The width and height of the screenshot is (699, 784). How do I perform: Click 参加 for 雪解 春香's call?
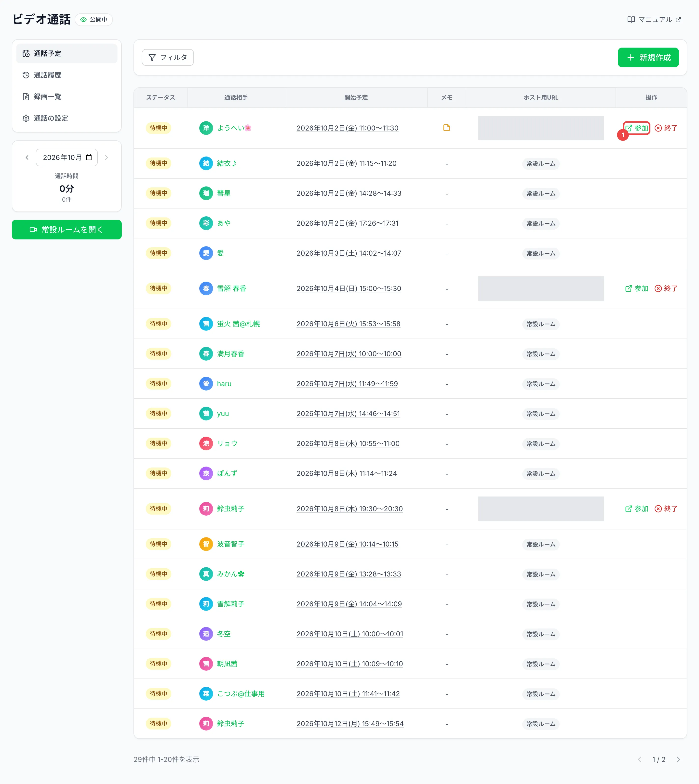coord(637,289)
